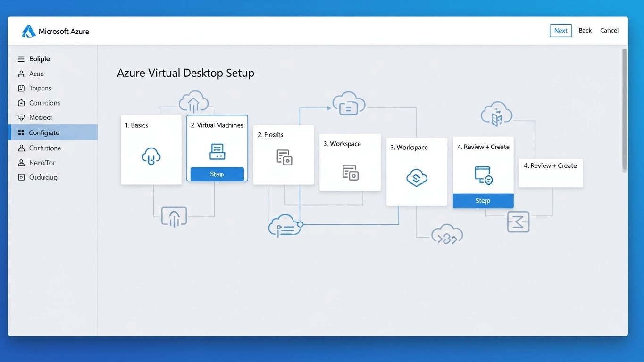Open the hamburger menu beside Eoliple
This screenshot has height=362, width=644.
(21, 58)
